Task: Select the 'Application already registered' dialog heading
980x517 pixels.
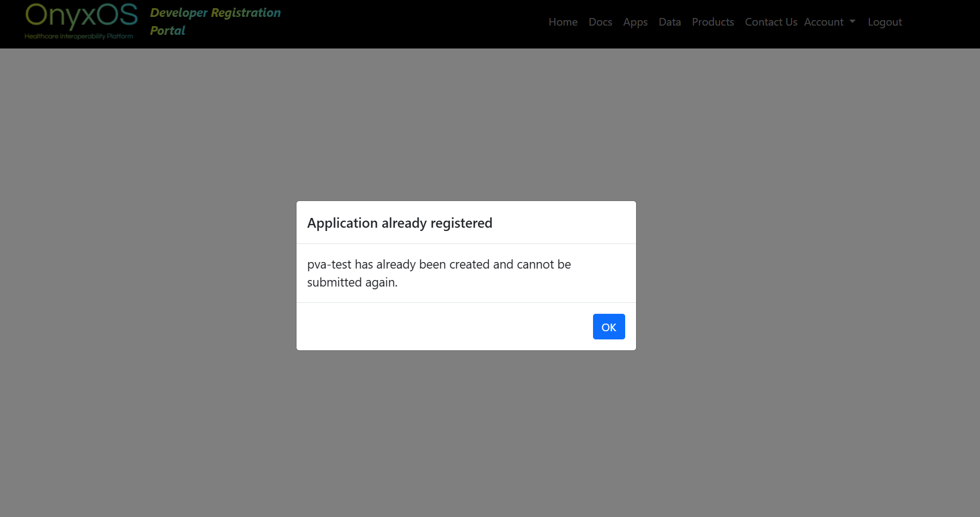Action: coord(400,223)
